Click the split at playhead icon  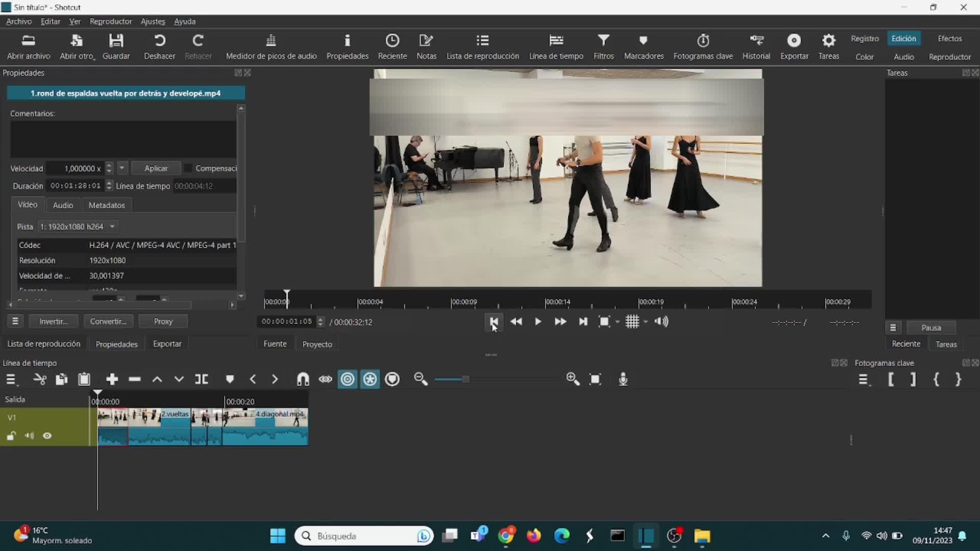click(x=202, y=379)
